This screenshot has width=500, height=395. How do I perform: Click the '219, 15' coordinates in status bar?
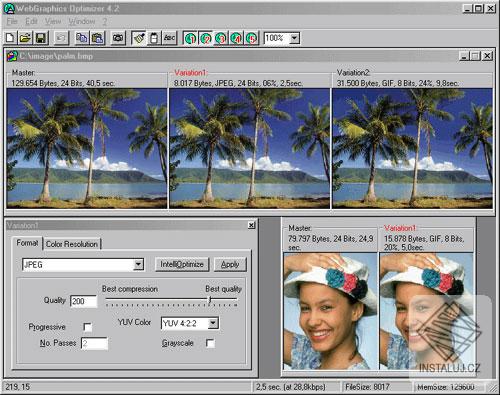[18, 387]
